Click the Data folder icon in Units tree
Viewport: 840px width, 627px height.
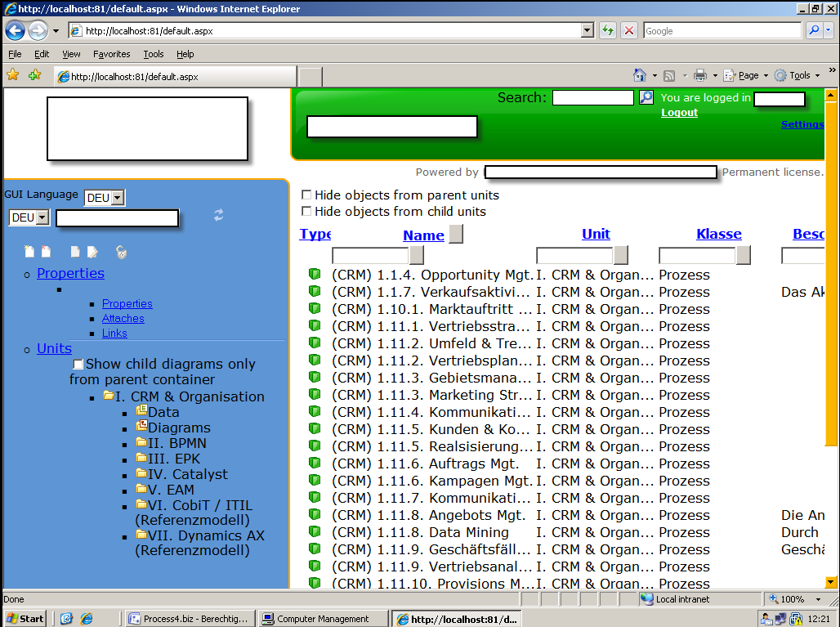pos(141,410)
